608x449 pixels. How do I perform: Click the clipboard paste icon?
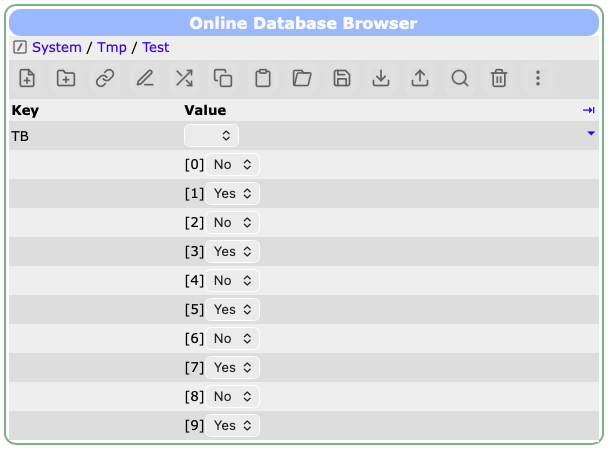(x=263, y=78)
